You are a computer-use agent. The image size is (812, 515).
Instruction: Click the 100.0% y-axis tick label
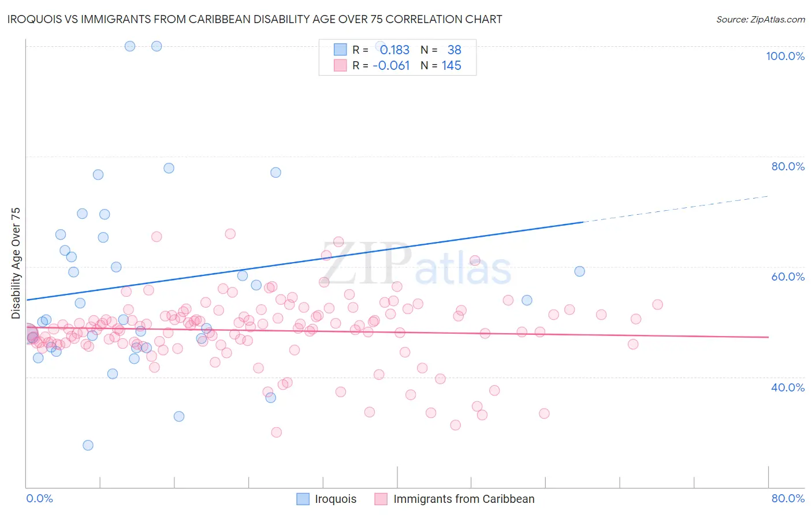785,56
